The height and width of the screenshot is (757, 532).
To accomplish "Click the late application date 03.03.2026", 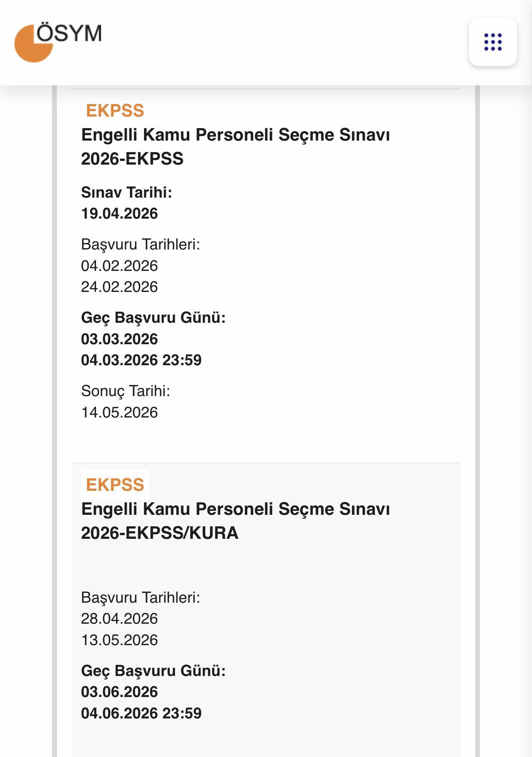I will coord(120,339).
